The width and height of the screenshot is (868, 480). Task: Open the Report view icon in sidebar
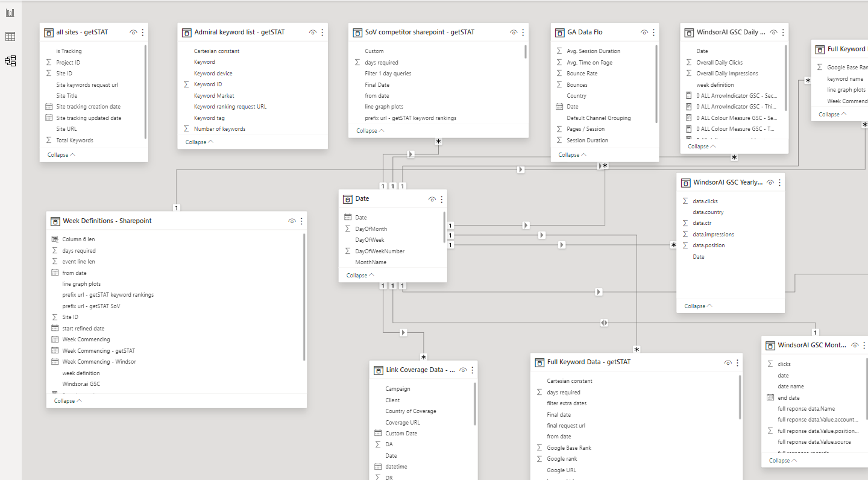[x=10, y=13]
